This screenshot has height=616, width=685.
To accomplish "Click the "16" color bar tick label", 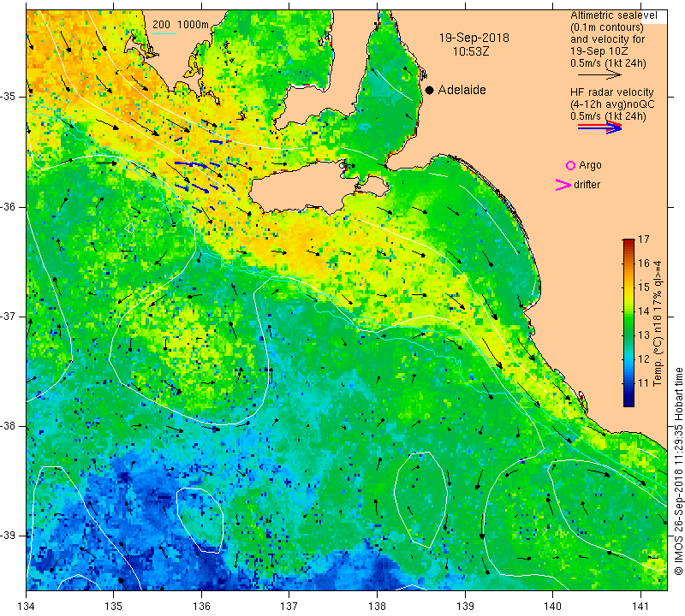I will (644, 264).
